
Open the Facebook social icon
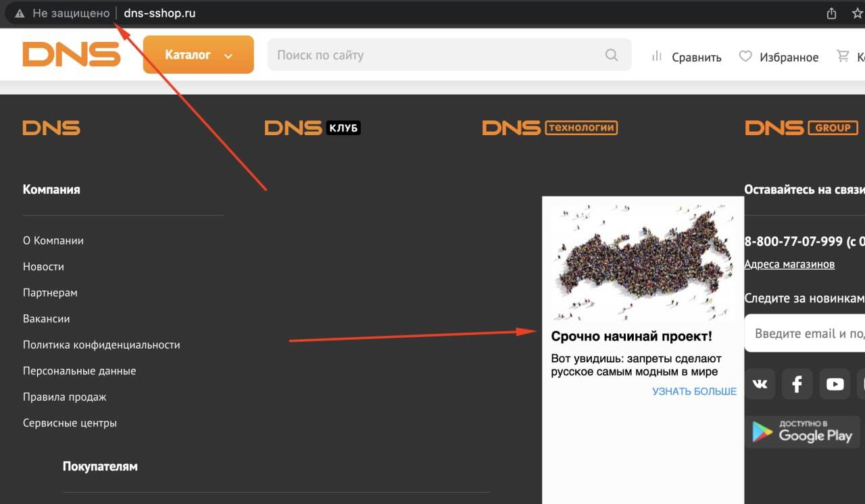tap(797, 384)
